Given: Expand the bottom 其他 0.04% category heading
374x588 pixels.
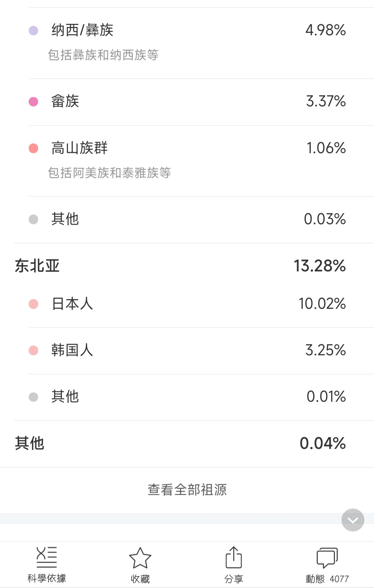Looking at the screenshot, I should (187, 444).
